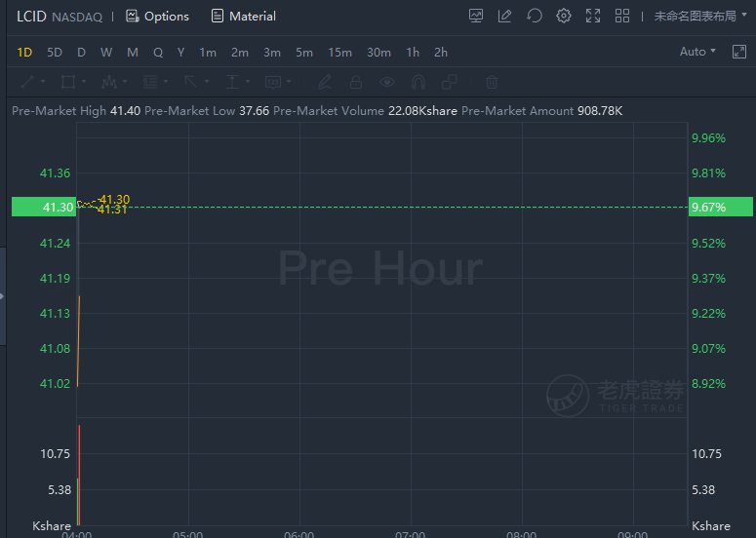Expand the 未命名图表布局 layout dropdown
Screen dimensions: 756x538
[700, 16]
